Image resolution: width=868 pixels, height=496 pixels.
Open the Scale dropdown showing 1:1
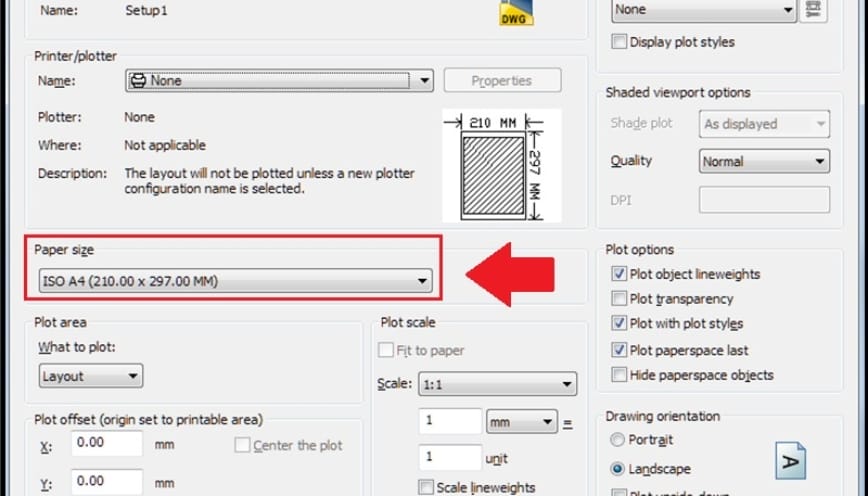coord(498,384)
